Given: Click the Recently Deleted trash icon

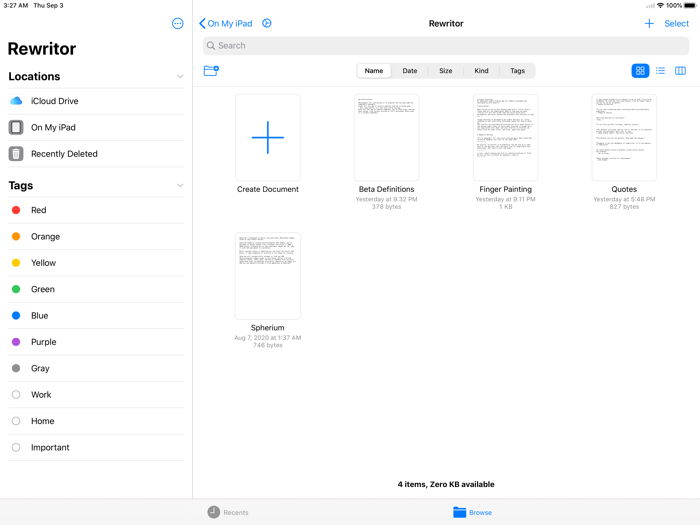Looking at the screenshot, I should coord(16,154).
